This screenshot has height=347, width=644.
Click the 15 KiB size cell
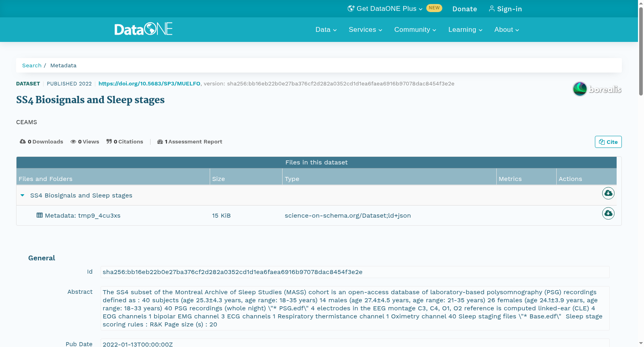[221, 216]
